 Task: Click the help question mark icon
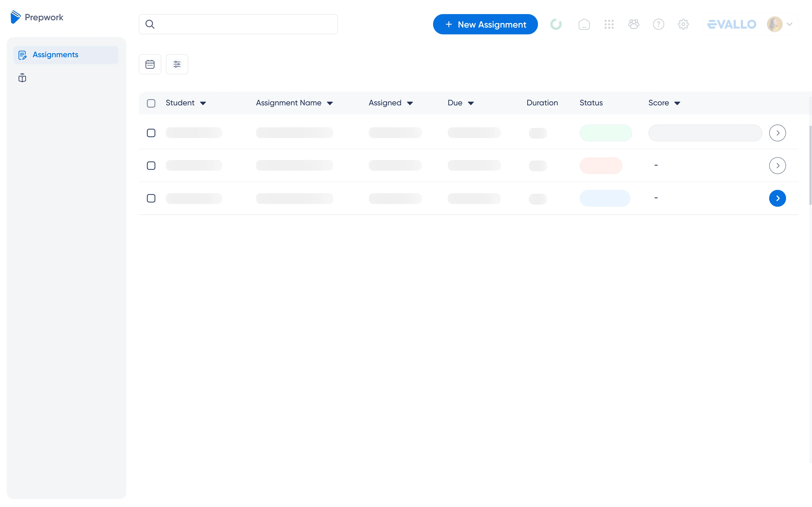coord(658,24)
